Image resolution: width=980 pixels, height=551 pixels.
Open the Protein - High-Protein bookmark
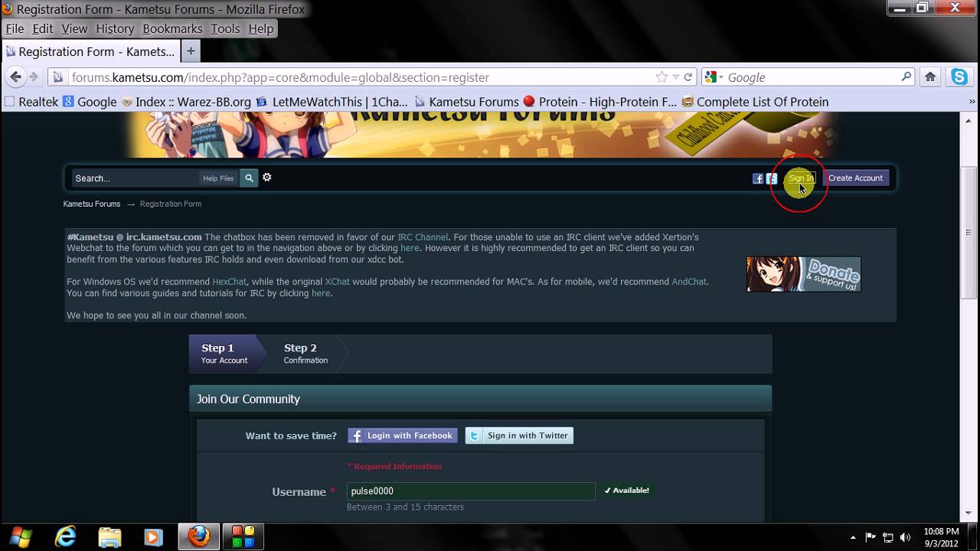point(599,102)
